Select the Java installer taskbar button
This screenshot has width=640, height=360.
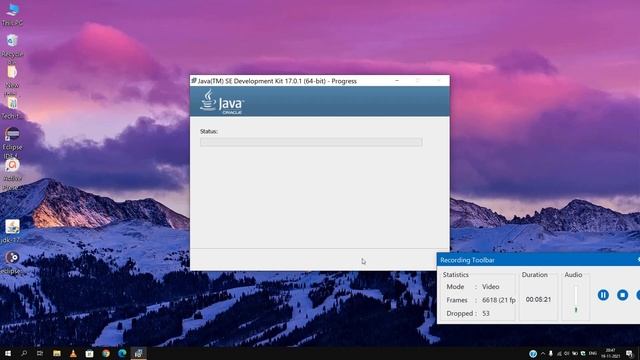pyautogui.click(x=139, y=353)
